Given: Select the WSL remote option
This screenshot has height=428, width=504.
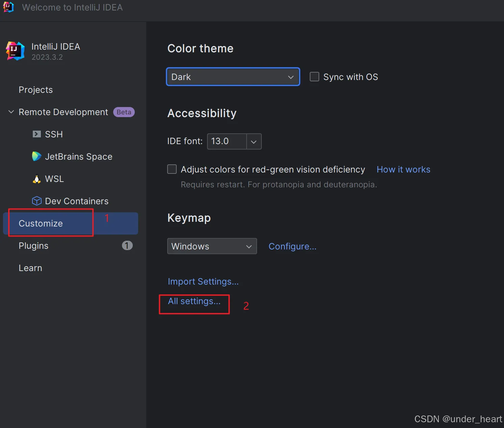Looking at the screenshot, I should (x=54, y=179).
